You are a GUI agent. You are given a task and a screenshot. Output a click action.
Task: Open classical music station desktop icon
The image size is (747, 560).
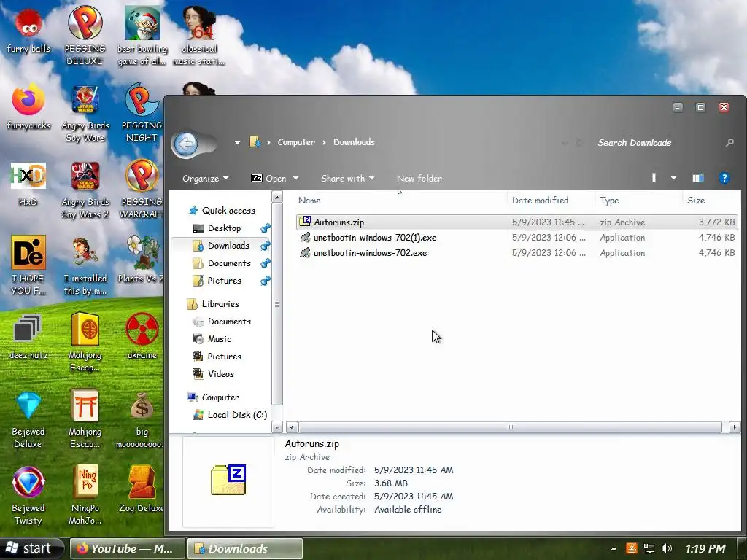tap(199, 36)
